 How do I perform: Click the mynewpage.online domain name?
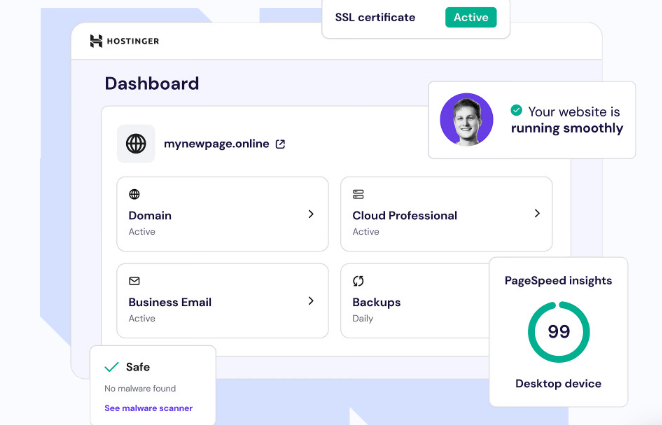tap(216, 144)
